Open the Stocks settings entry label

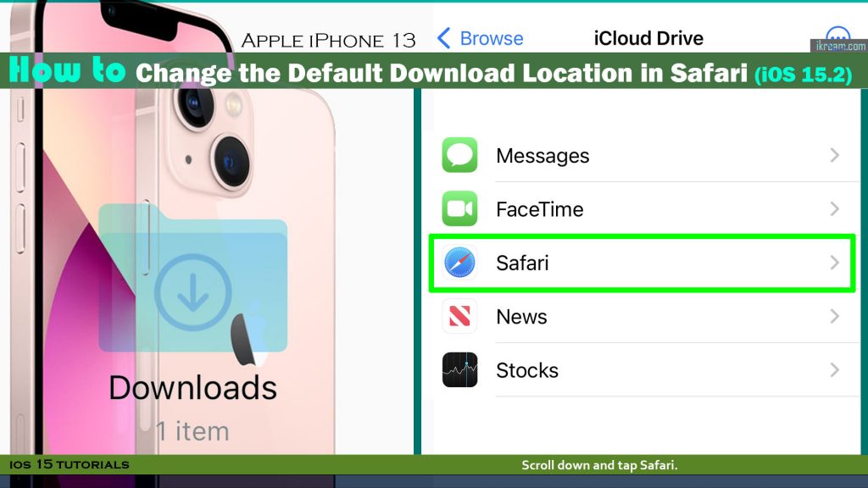coord(527,370)
